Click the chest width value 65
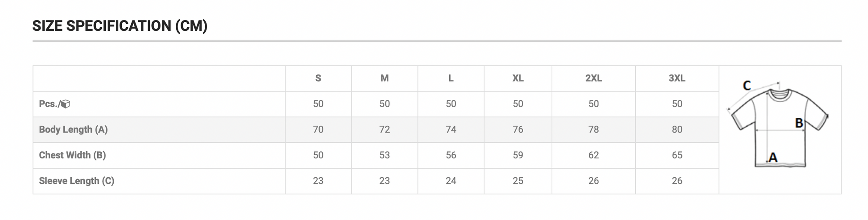Screen dimensions: 868x220 677,155
